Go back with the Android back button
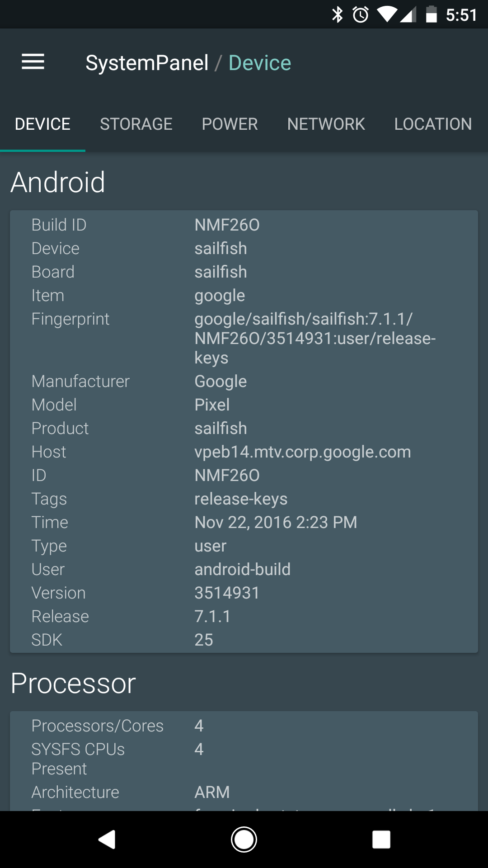 tap(107, 840)
